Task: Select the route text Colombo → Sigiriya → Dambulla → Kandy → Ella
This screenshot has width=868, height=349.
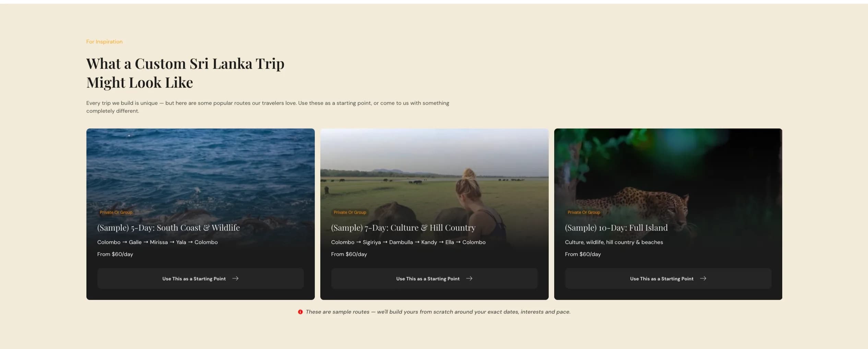Action: (392, 242)
